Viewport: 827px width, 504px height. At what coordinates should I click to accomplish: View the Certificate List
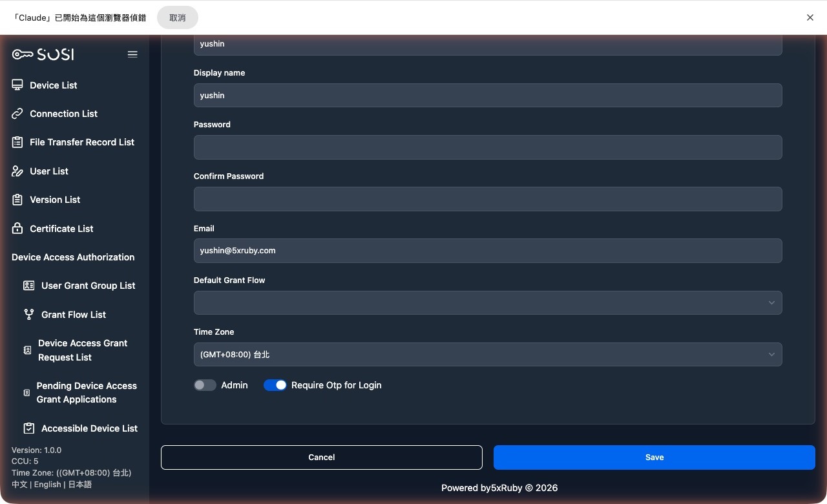(61, 228)
